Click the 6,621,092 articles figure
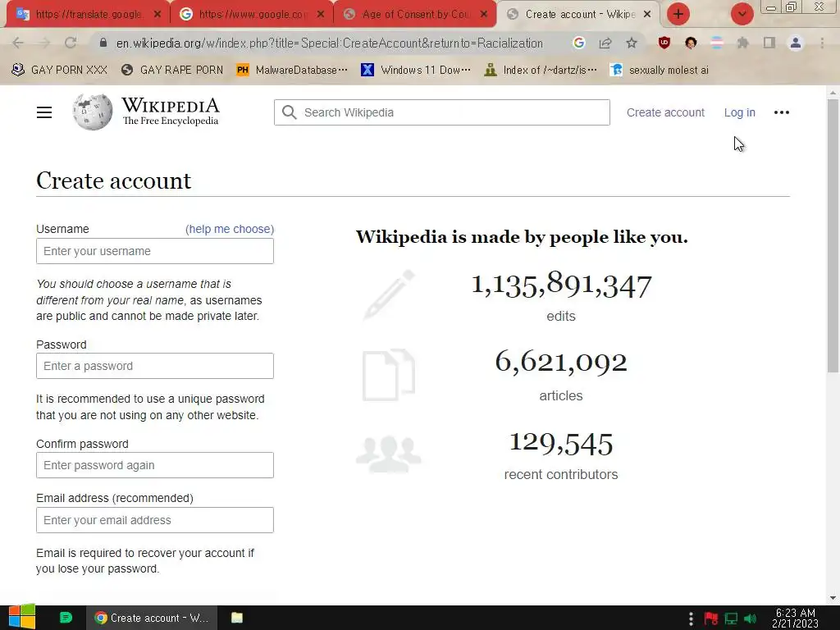 coord(561,362)
